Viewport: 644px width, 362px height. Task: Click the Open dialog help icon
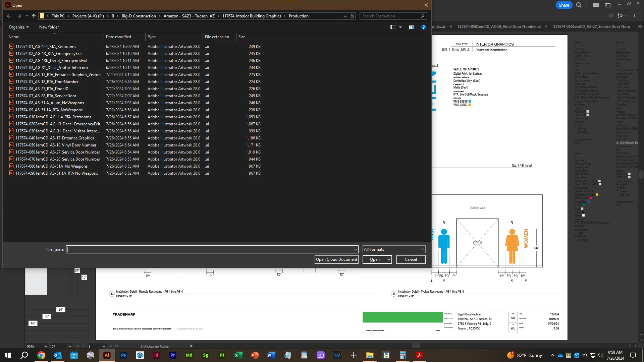click(424, 27)
